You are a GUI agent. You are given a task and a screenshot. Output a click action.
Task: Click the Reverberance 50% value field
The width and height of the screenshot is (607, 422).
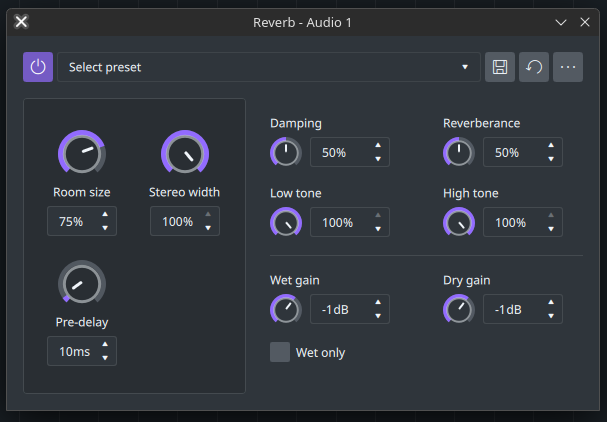point(523,152)
